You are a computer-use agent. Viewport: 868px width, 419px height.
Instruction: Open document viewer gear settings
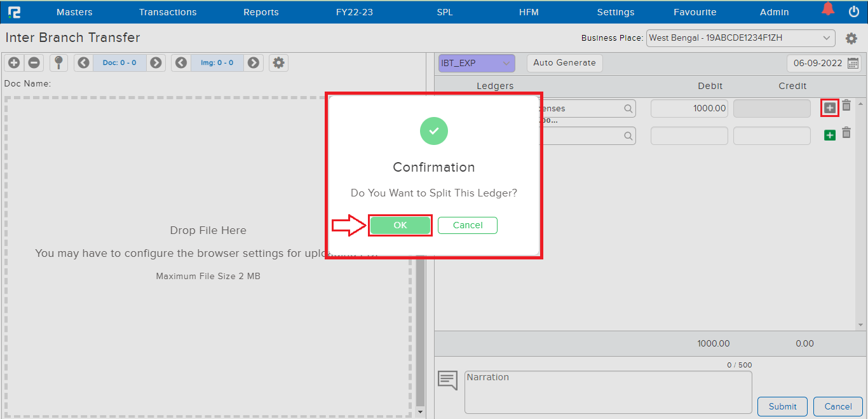click(x=278, y=63)
